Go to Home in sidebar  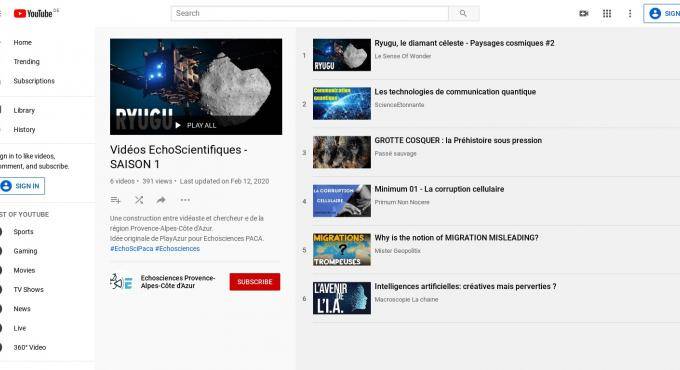(23, 43)
